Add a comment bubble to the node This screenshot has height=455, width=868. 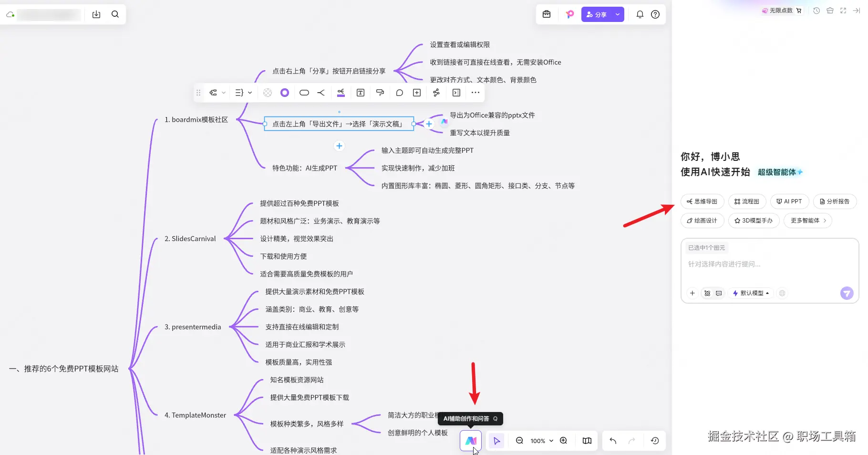[400, 93]
